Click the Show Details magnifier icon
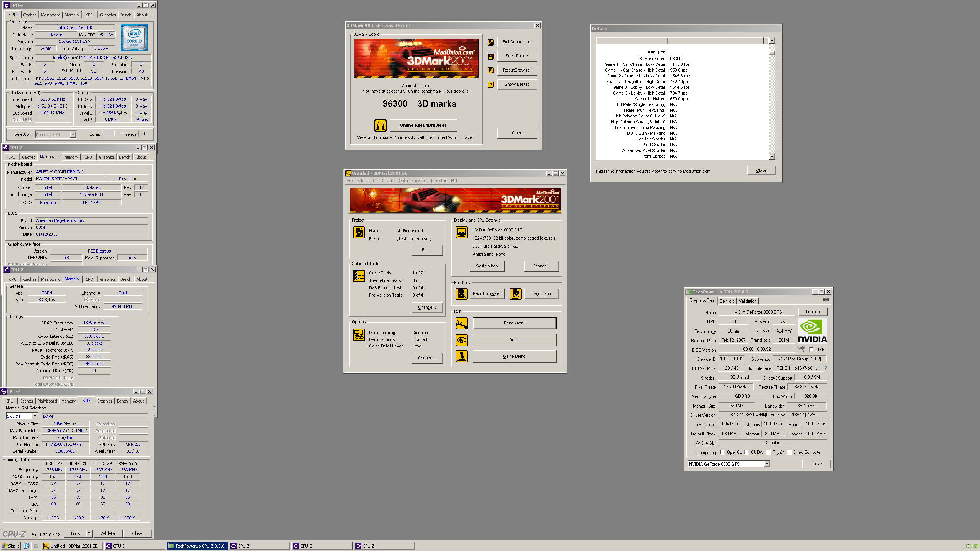 coord(490,85)
